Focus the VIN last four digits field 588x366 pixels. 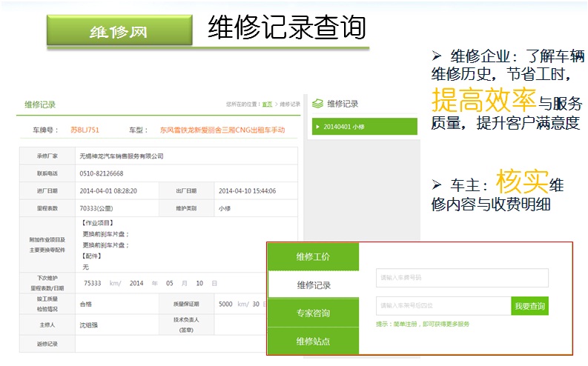tap(443, 306)
